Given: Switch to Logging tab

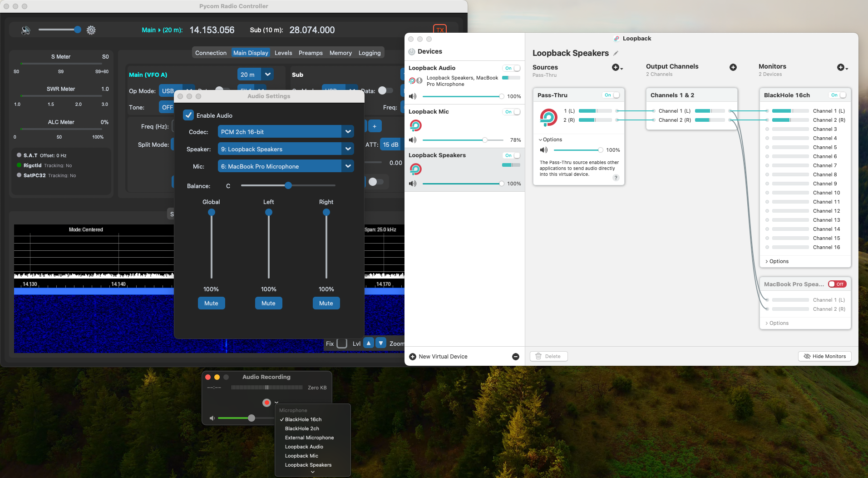Looking at the screenshot, I should pos(370,53).
